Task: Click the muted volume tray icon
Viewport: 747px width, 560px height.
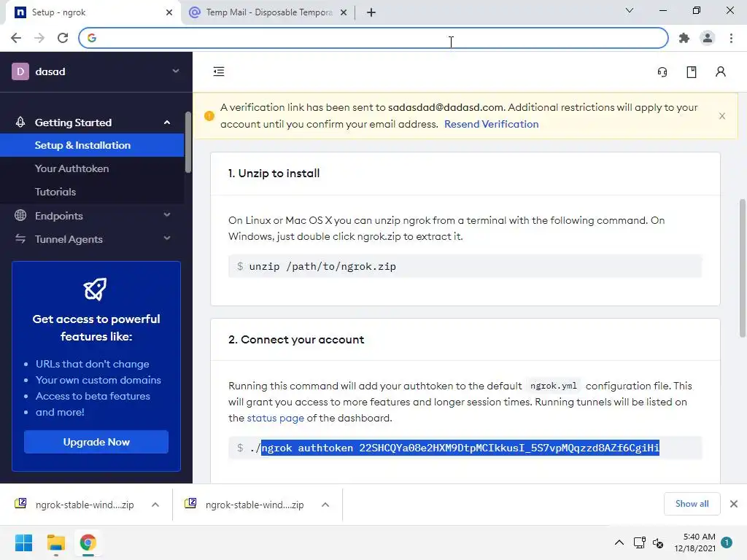Action: [658, 542]
